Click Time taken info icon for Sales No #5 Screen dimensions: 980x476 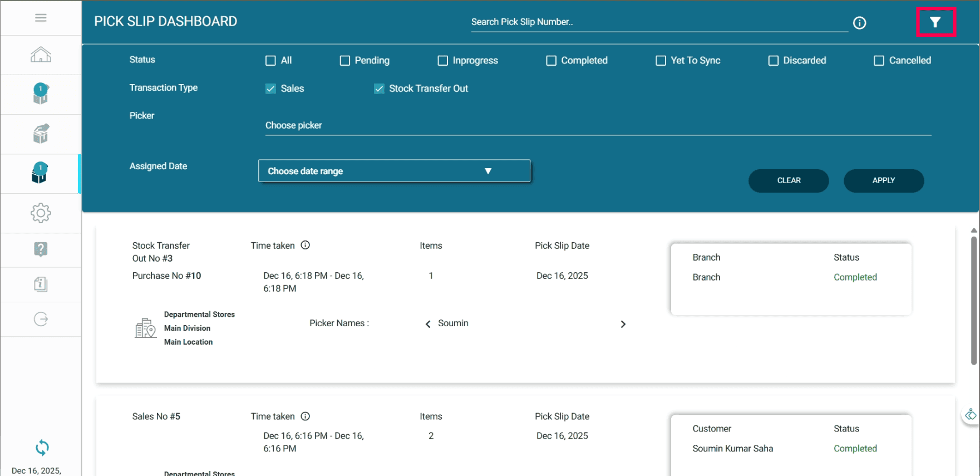click(306, 416)
